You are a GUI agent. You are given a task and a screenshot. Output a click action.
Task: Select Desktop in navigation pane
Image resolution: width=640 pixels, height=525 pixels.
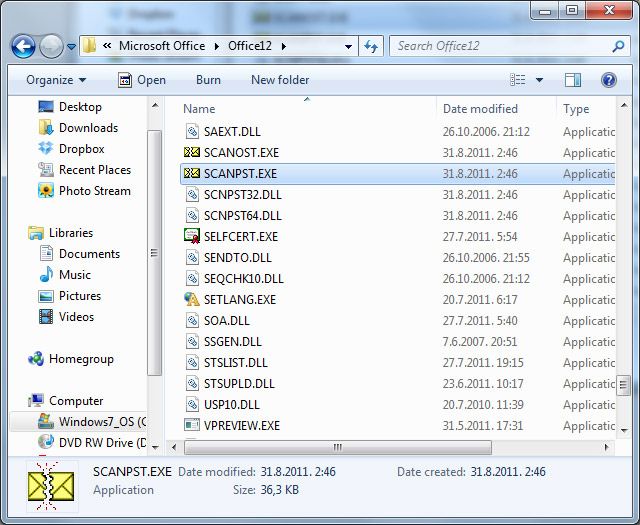point(70,107)
